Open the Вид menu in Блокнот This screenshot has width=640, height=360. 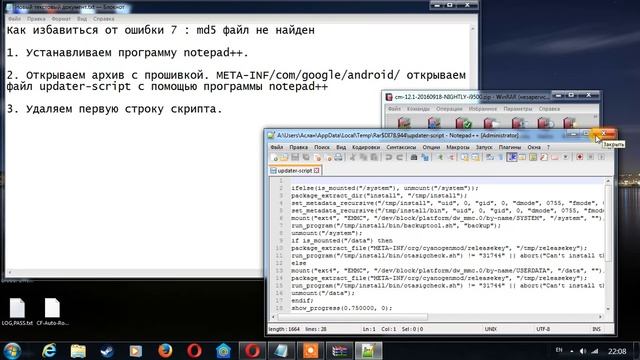point(82,19)
